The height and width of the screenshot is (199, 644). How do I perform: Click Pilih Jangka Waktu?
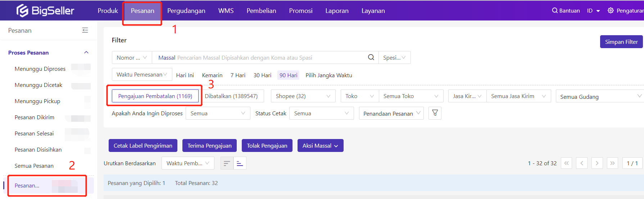tap(329, 75)
